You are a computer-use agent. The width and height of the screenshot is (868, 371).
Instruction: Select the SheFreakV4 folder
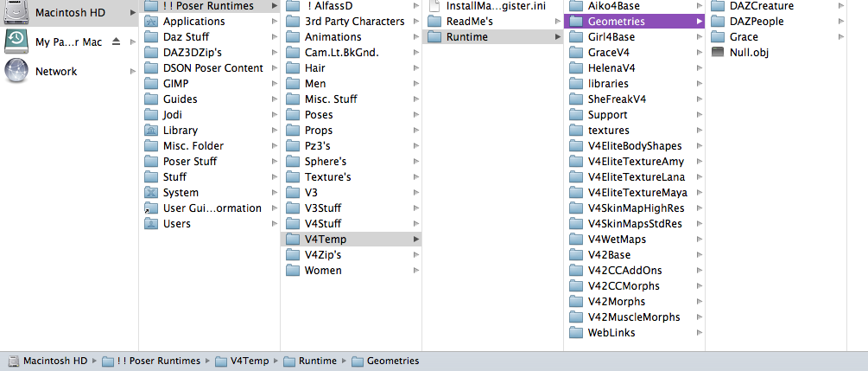pyautogui.click(x=635, y=99)
